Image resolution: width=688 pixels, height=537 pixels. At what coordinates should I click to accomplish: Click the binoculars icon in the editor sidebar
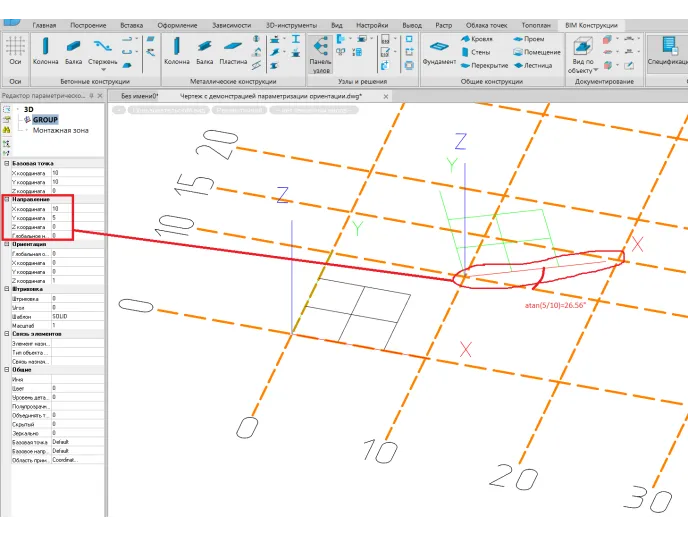[7, 130]
